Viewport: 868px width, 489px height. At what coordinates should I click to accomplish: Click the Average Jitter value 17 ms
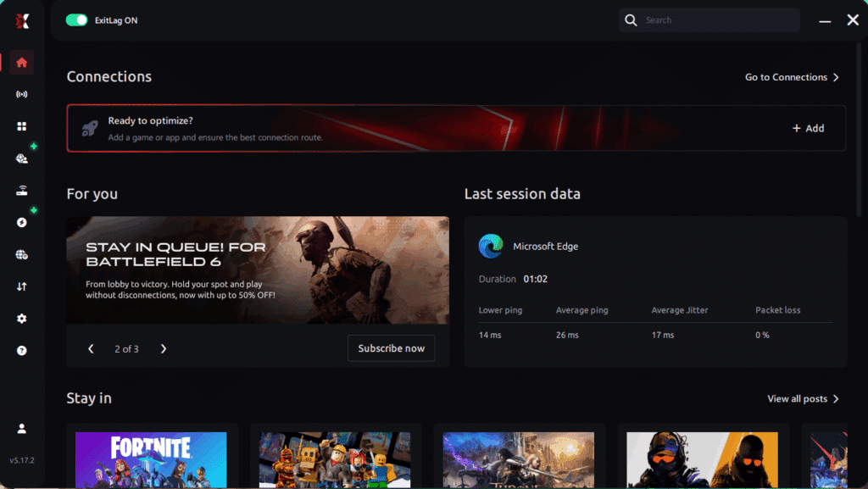663,336
